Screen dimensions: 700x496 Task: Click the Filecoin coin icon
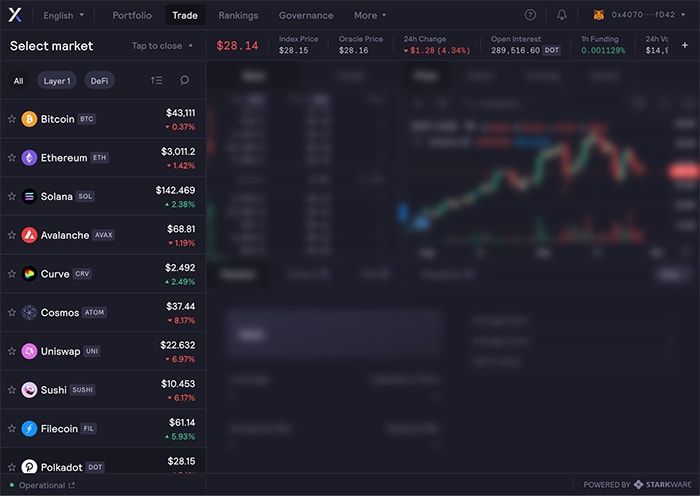point(29,429)
